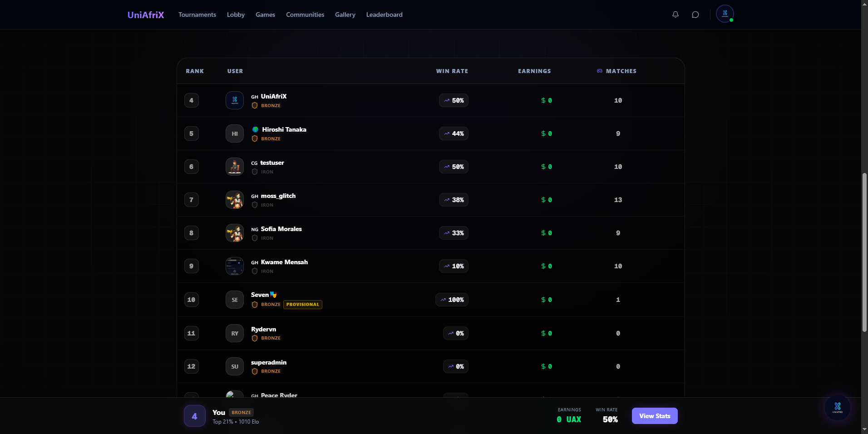Open the floating UniAfriX assistant button
The width and height of the screenshot is (868, 434).
point(838,408)
